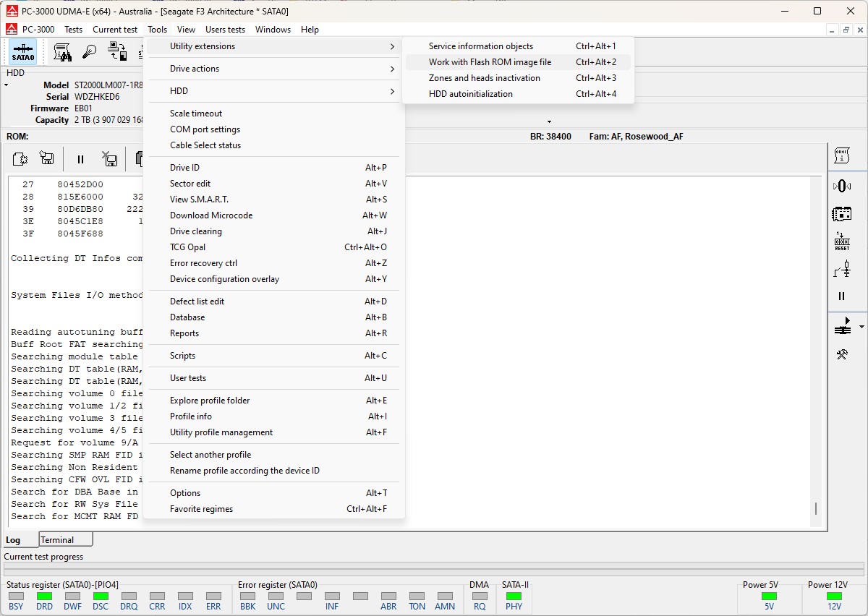Image resolution: width=868 pixels, height=616 pixels.
Task: Click the binoculars document toolbar icon
Action: click(x=62, y=52)
